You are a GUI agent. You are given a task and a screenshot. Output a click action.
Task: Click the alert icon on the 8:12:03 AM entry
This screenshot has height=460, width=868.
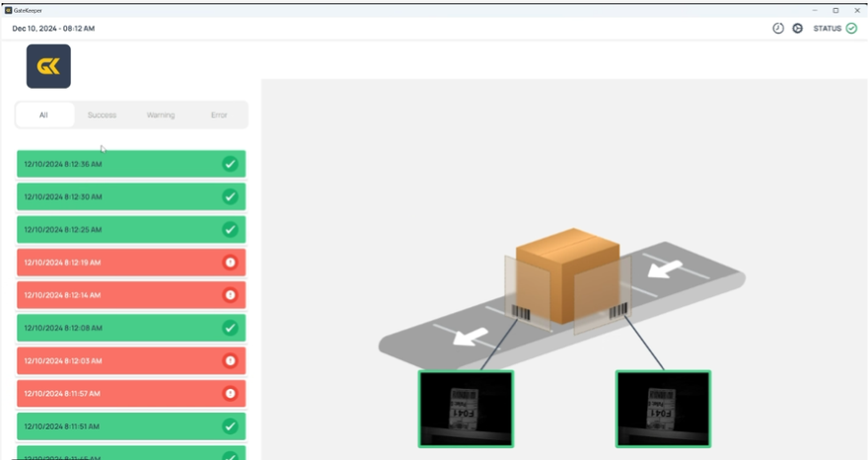coord(230,361)
